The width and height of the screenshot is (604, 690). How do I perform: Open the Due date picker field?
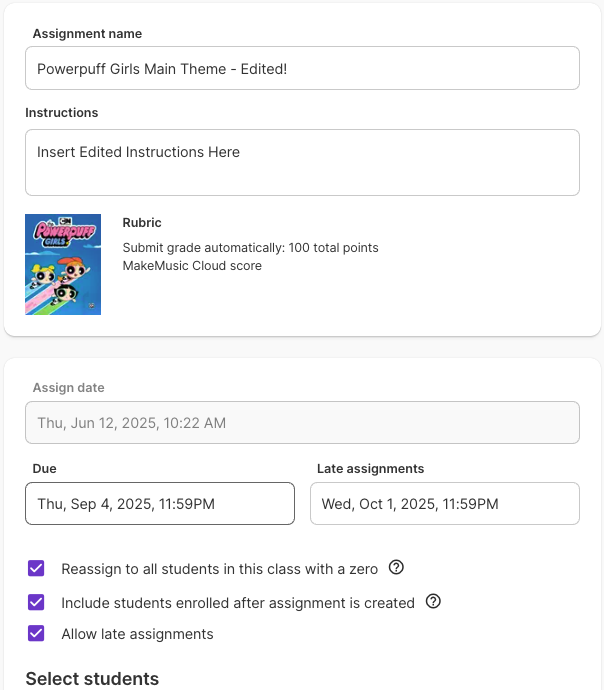160,504
